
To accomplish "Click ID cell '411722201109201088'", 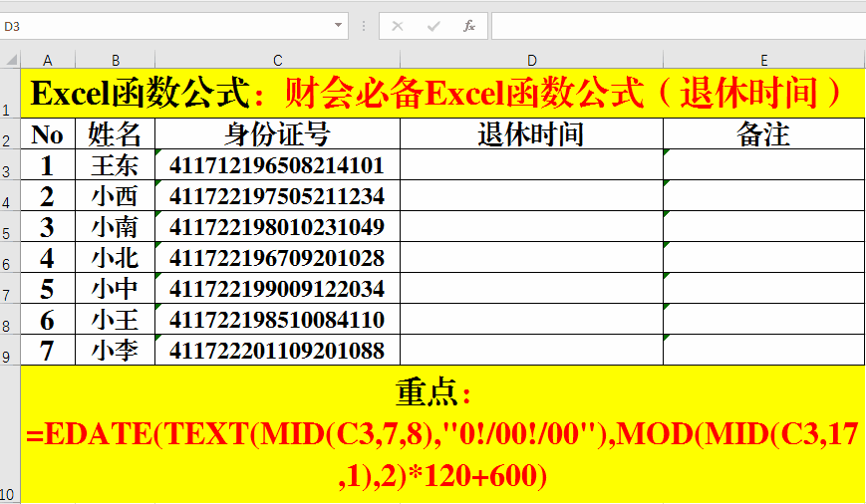I will coord(277,350).
